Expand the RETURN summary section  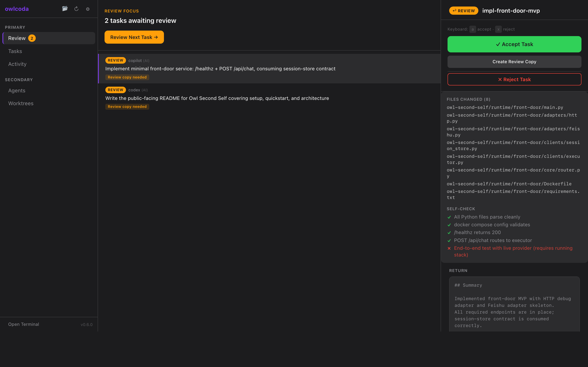(x=458, y=270)
